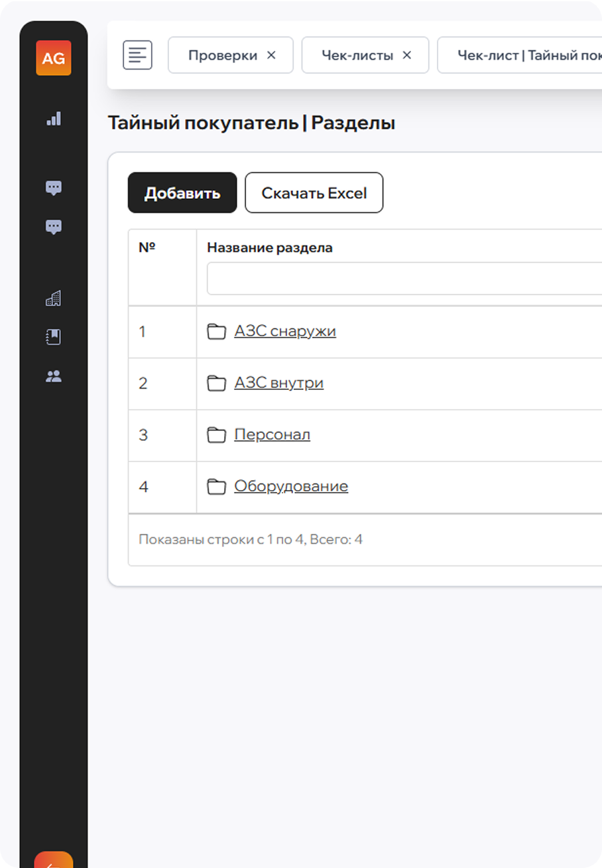This screenshot has height=868, width=602.
Task: Switch to the Проверки tab
Action: 222,55
